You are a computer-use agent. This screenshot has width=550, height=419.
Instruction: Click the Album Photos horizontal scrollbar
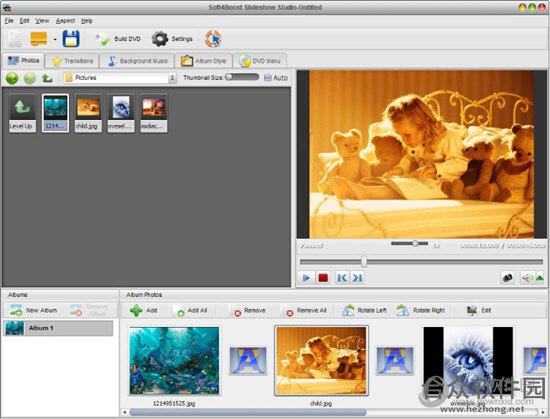click(248, 412)
